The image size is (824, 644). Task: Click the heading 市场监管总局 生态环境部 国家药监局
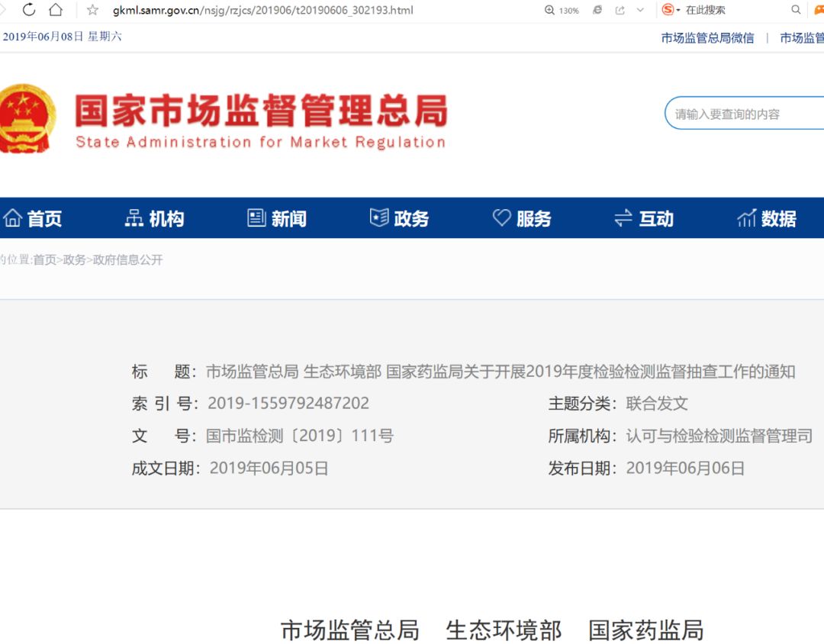tap(492, 630)
